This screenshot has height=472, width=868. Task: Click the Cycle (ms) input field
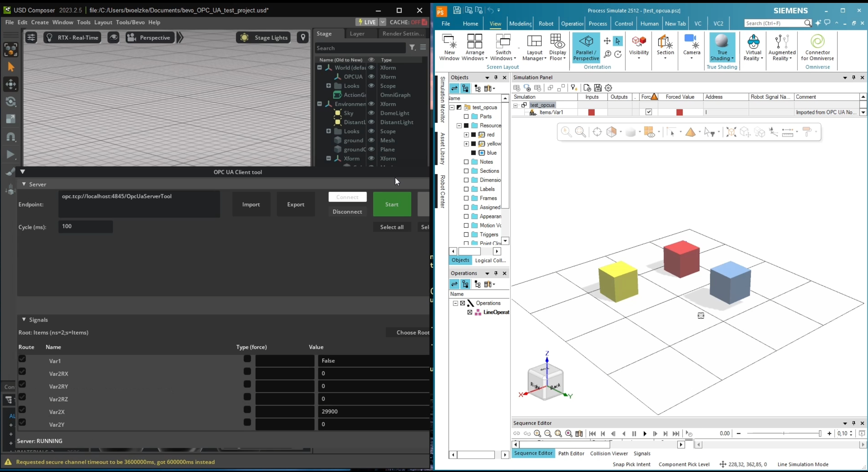tap(85, 227)
